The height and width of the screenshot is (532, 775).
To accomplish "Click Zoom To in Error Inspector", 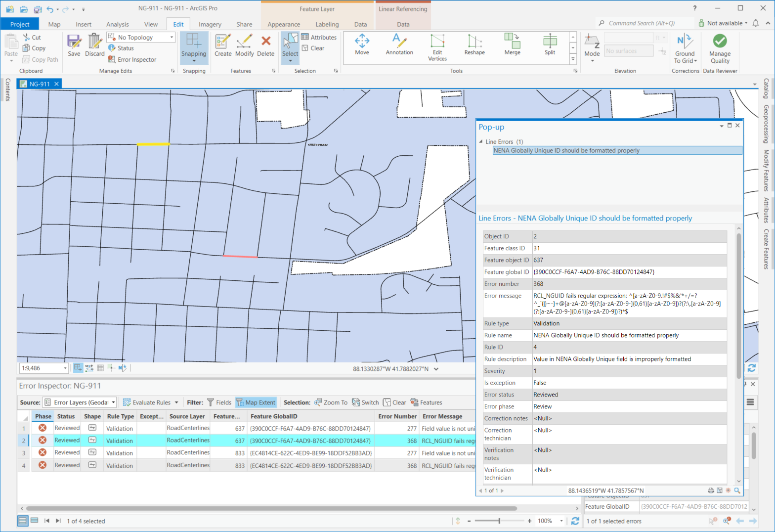I will click(331, 402).
